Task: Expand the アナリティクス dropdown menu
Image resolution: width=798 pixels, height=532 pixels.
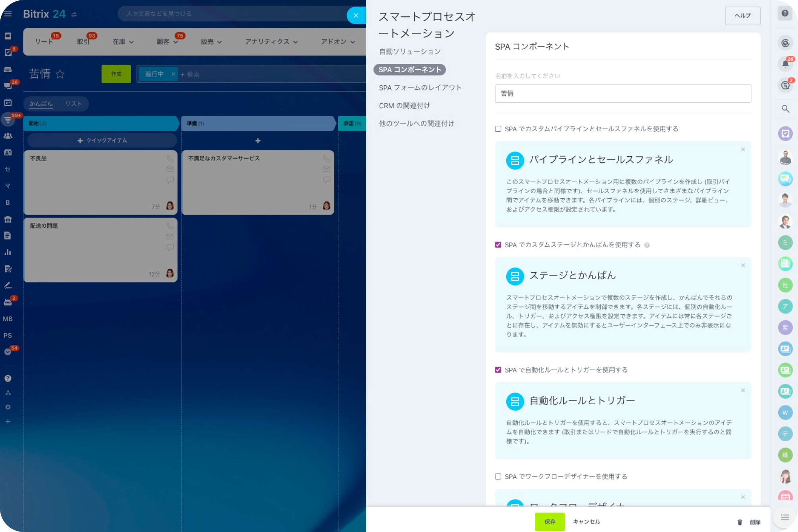Action: (271, 42)
